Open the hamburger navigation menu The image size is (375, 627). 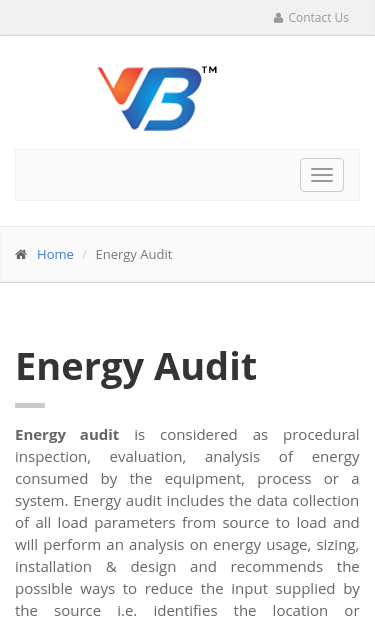click(322, 175)
